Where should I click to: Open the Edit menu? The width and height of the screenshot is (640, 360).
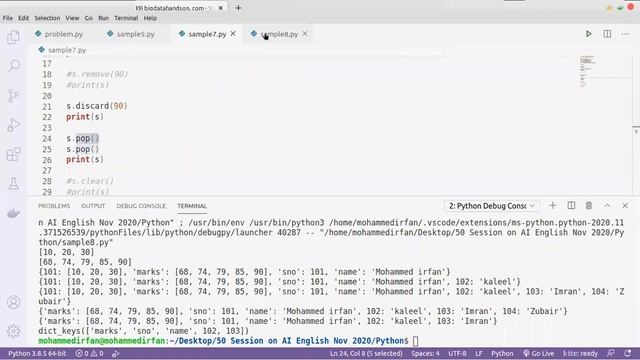(23, 18)
